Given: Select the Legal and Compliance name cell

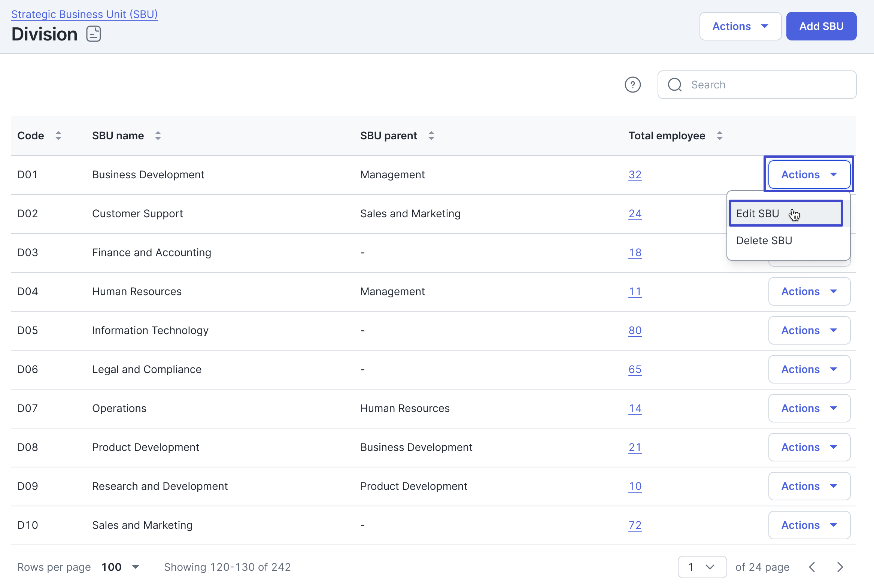Looking at the screenshot, I should 147,370.
